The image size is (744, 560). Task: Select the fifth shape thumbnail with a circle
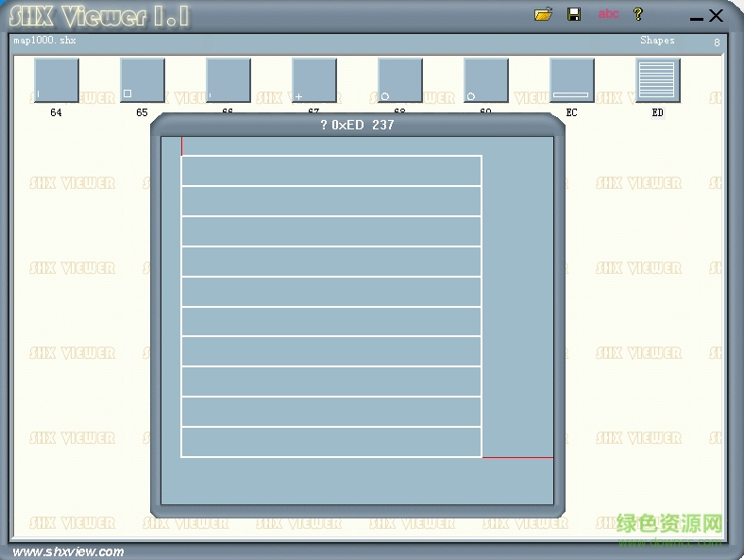point(400,79)
